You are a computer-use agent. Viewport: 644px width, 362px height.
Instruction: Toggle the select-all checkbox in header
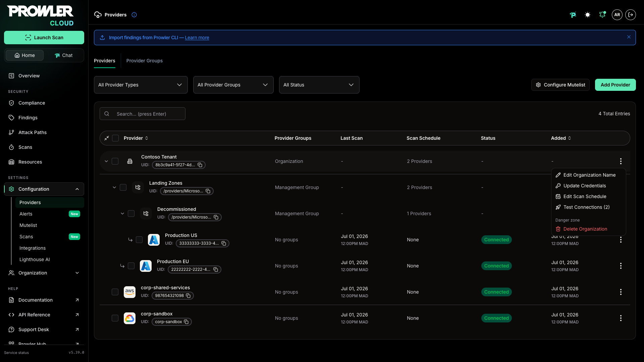click(115, 138)
